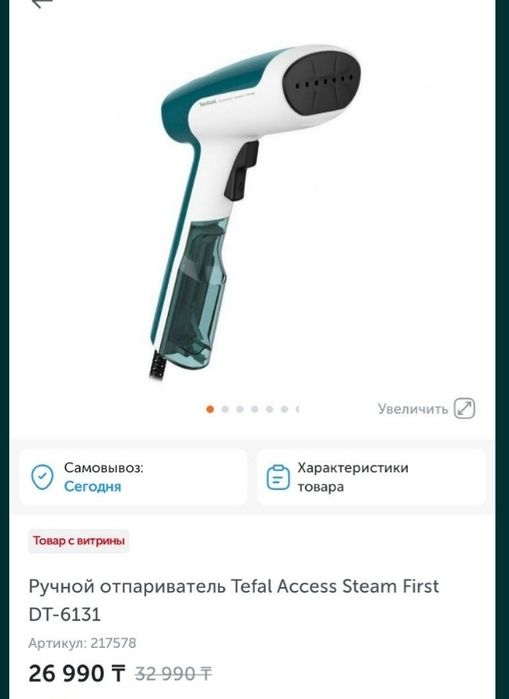
Task: Click the checkmark pickup icon
Action: pyautogui.click(x=42, y=477)
